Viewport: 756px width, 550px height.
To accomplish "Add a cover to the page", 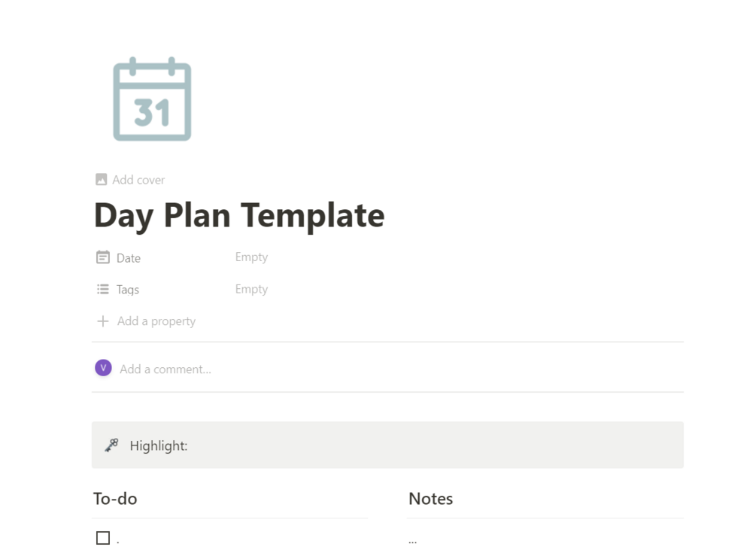I will tap(130, 180).
